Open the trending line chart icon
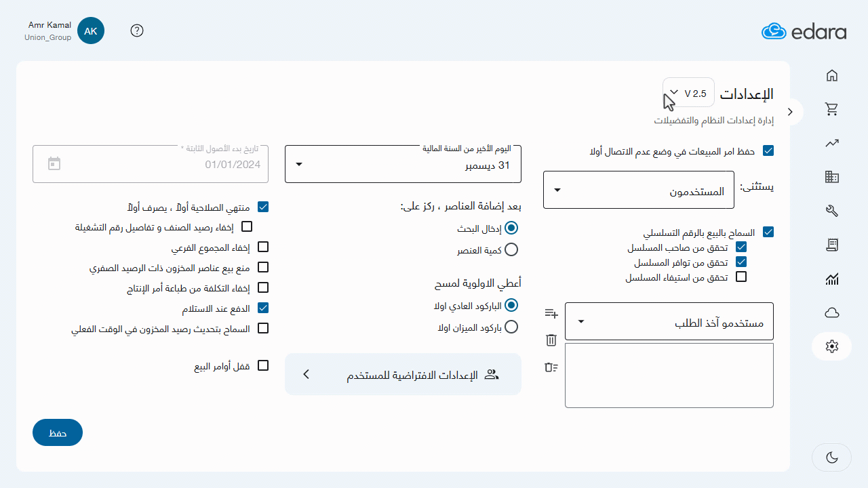This screenshot has height=488, width=868. 832,143
